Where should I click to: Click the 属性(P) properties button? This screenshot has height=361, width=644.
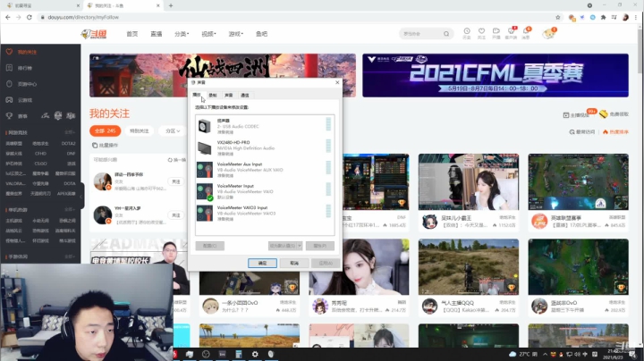click(320, 246)
